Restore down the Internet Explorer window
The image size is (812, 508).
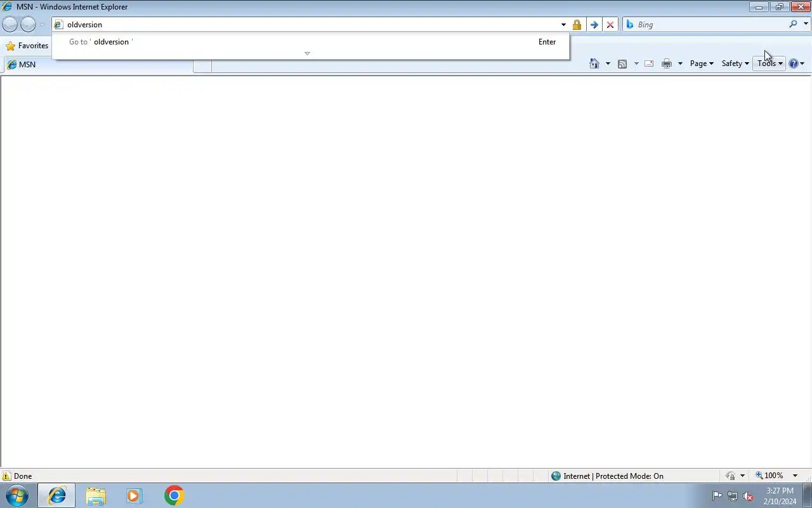tap(779, 7)
